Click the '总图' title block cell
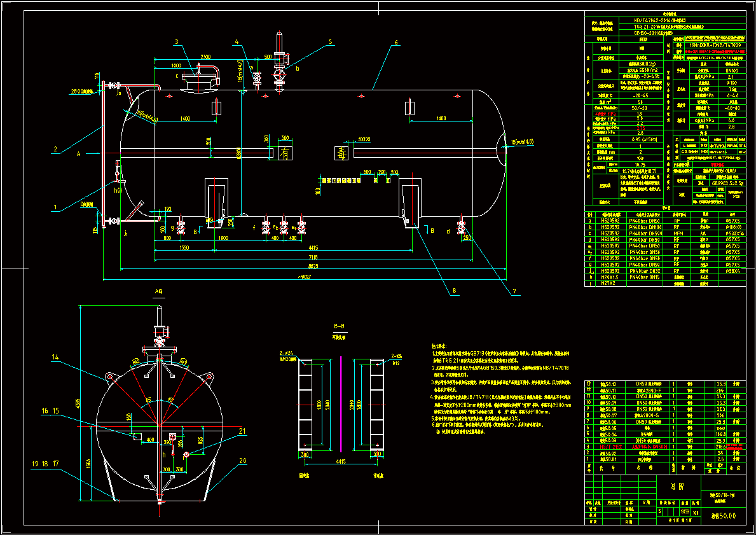The height and width of the screenshot is (535, 756). [x=680, y=487]
